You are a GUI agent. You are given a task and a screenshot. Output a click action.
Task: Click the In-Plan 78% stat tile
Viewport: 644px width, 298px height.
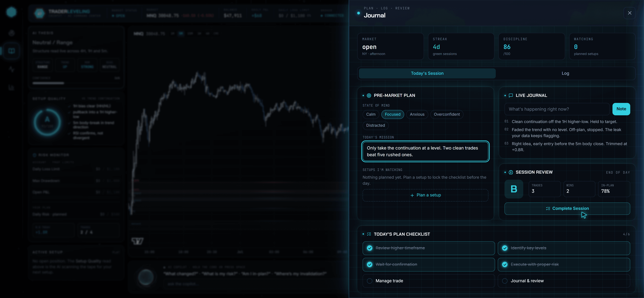(614, 189)
